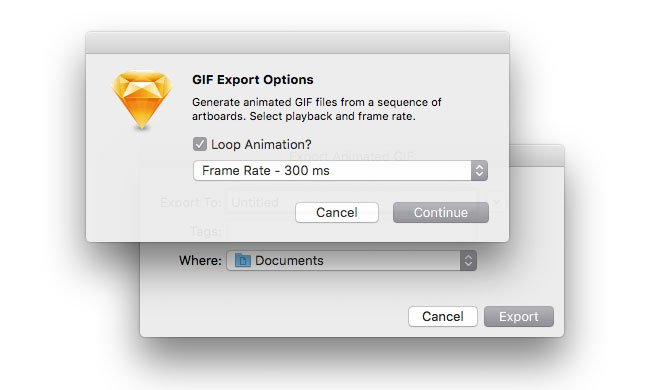Click the Export To filename field "Untitled"
The image size is (650, 390).
352,202
